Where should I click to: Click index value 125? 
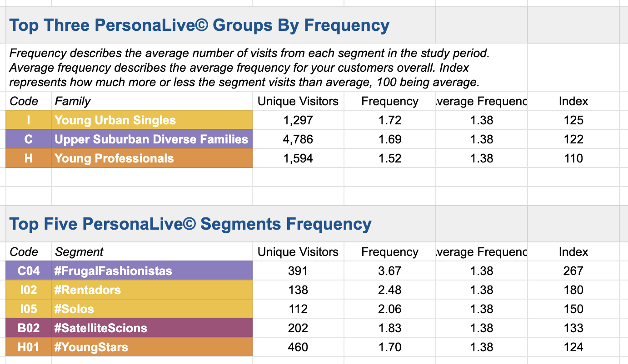tap(573, 120)
